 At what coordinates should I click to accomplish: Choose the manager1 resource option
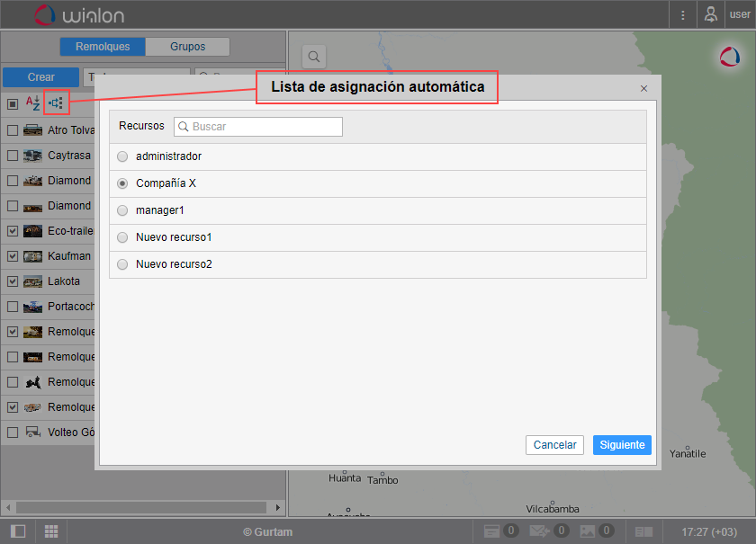pos(122,210)
